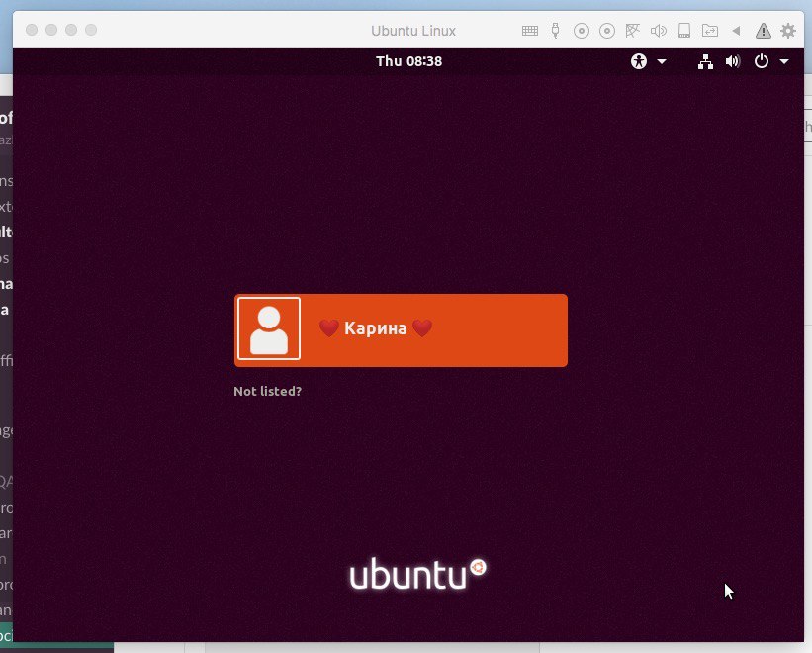
Task: Click the Ubuntu Linux window title
Action: tap(413, 31)
